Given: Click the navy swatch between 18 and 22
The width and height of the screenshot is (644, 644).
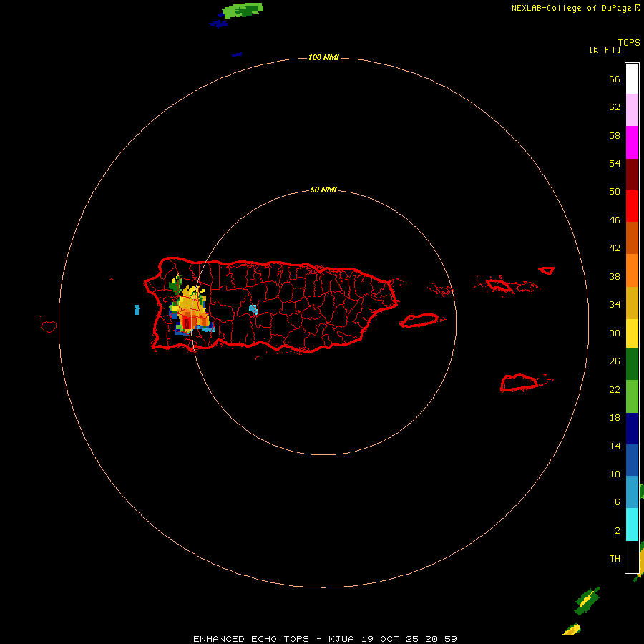Looking at the screenshot, I should click(x=632, y=429).
